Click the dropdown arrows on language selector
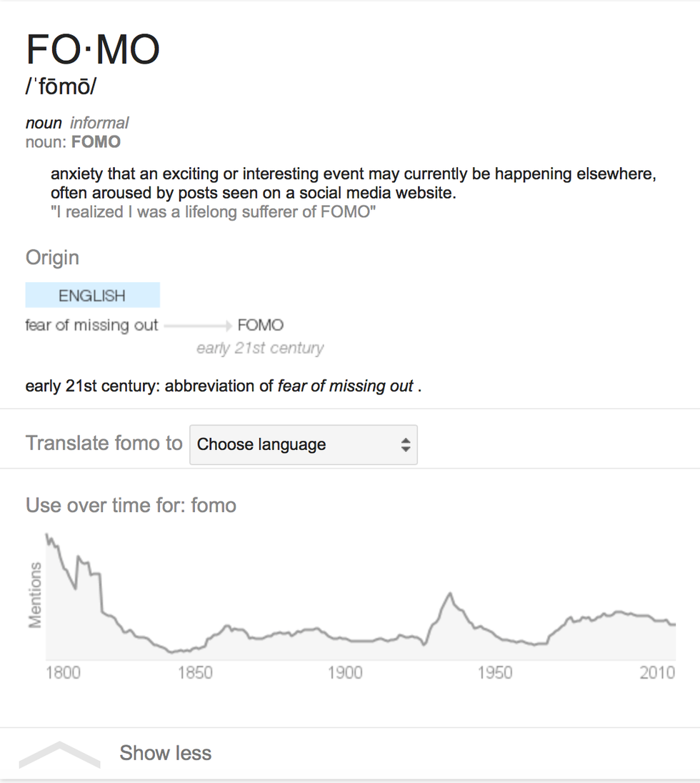The width and height of the screenshot is (700, 783). (x=406, y=444)
